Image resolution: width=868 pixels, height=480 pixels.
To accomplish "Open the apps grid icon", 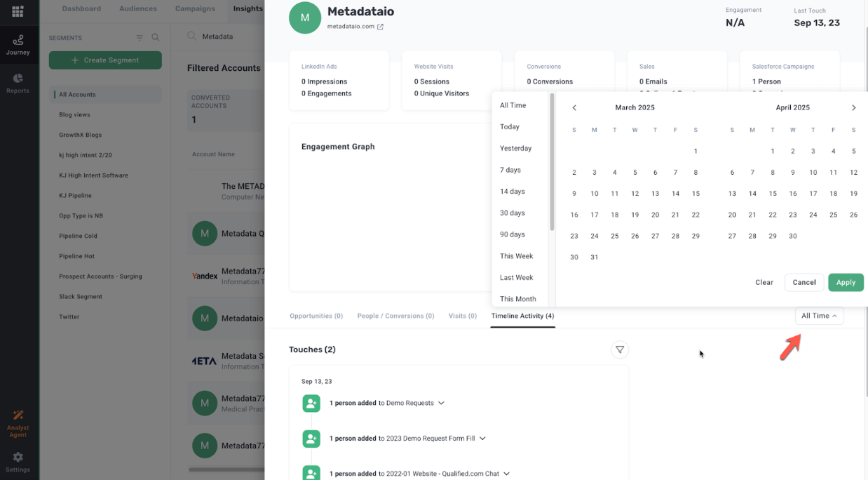I will point(18,11).
